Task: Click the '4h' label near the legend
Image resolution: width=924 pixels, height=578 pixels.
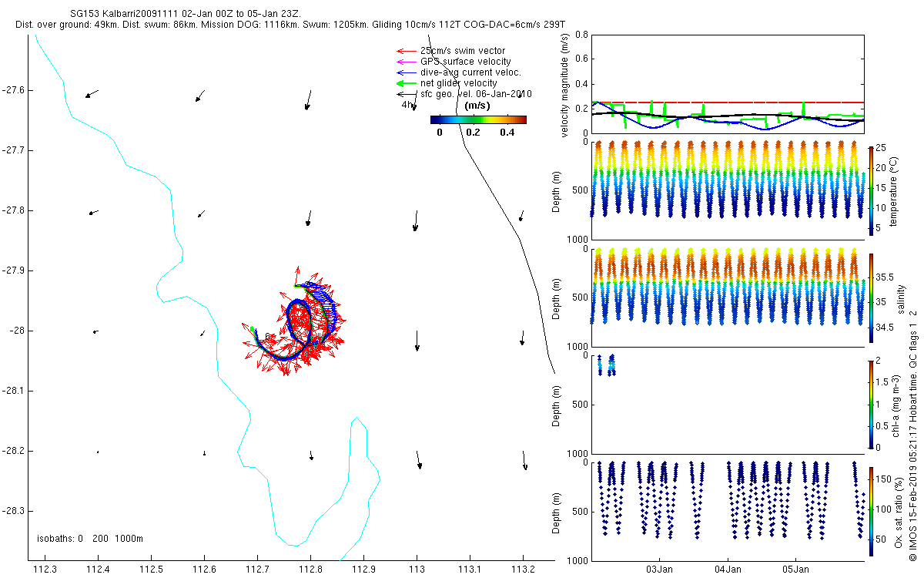Action: click(x=407, y=105)
